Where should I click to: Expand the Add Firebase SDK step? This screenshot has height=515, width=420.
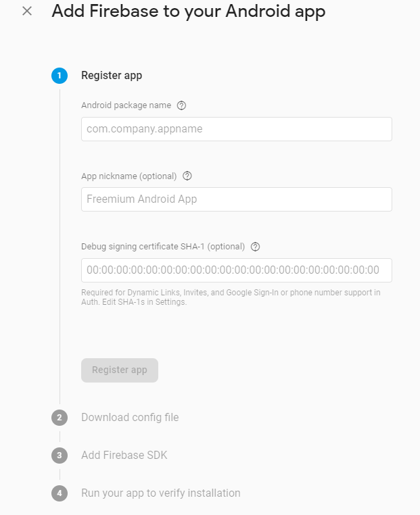(124, 456)
